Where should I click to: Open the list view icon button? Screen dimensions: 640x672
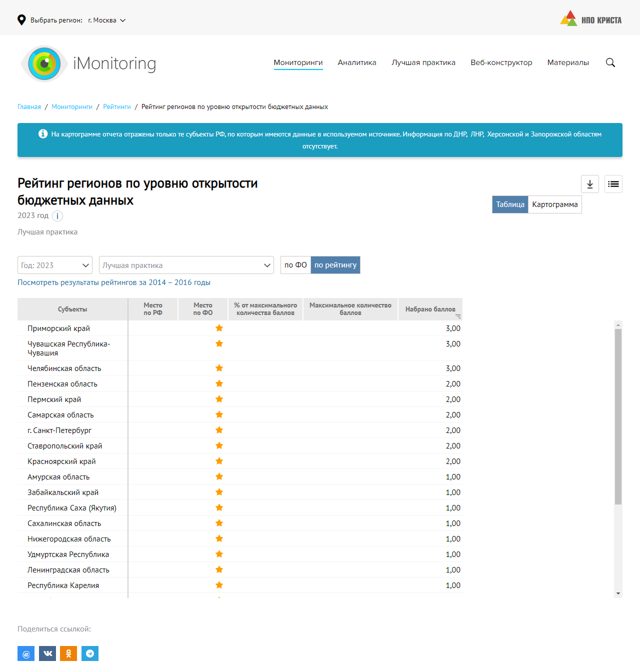point(613,184)
